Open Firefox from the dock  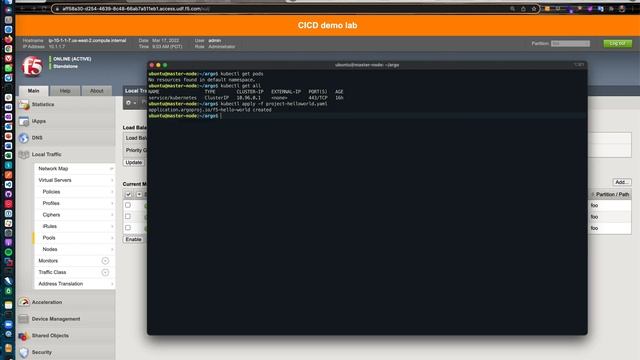pos(8,39)
